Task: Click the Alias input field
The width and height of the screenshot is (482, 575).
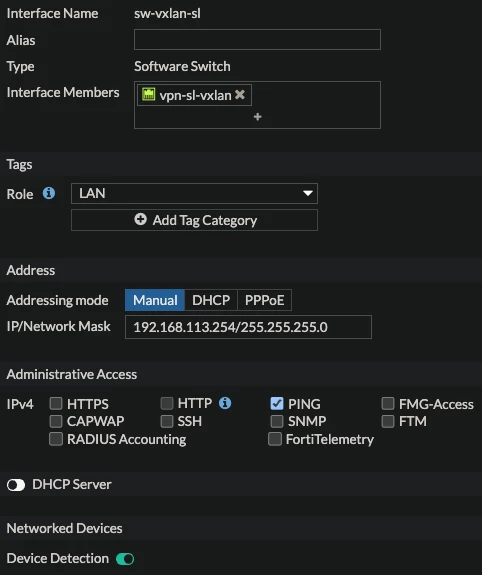Action: [x=258, y=40]
